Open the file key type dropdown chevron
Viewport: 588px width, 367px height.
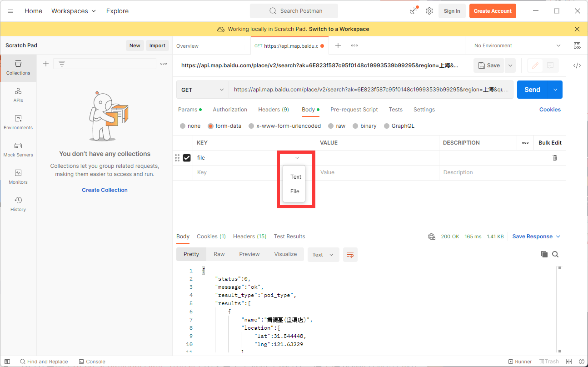(297, 158)
